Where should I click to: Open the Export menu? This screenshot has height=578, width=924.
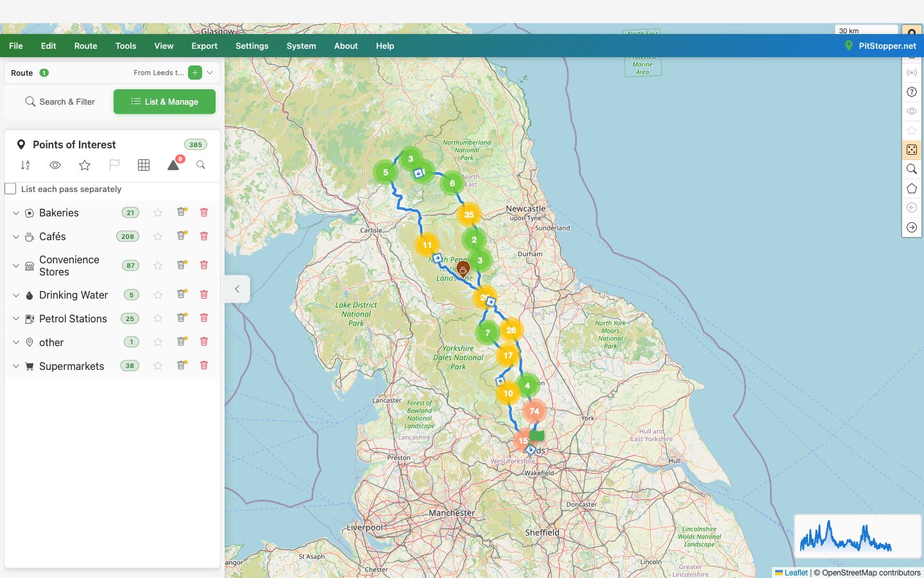pyautogui.click(x=204, y=46)
